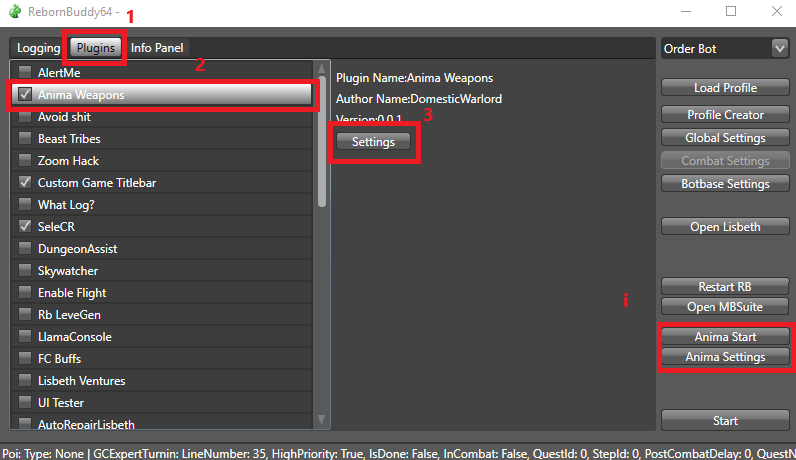Uncheck the Anima Weapons plugin checkbox
The width and height of the screenshot is (796, 460).
click(24, 94)
